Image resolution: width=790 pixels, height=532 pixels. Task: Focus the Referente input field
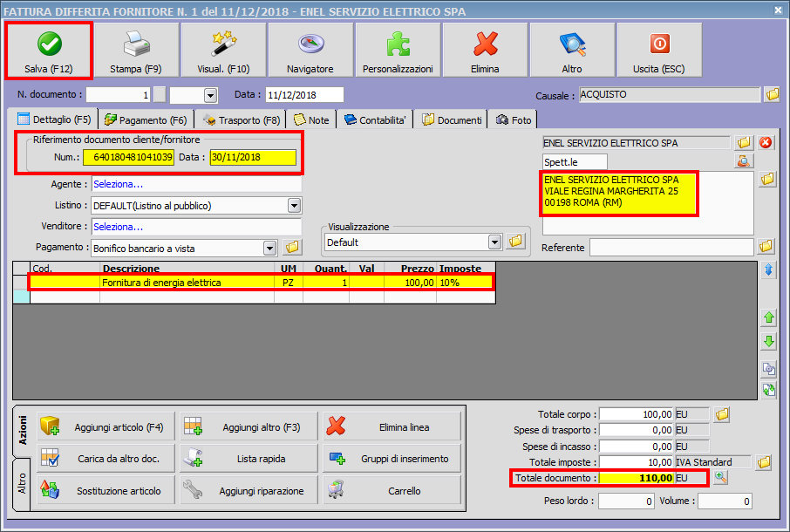pyautogui.click(x=671, y=248)
